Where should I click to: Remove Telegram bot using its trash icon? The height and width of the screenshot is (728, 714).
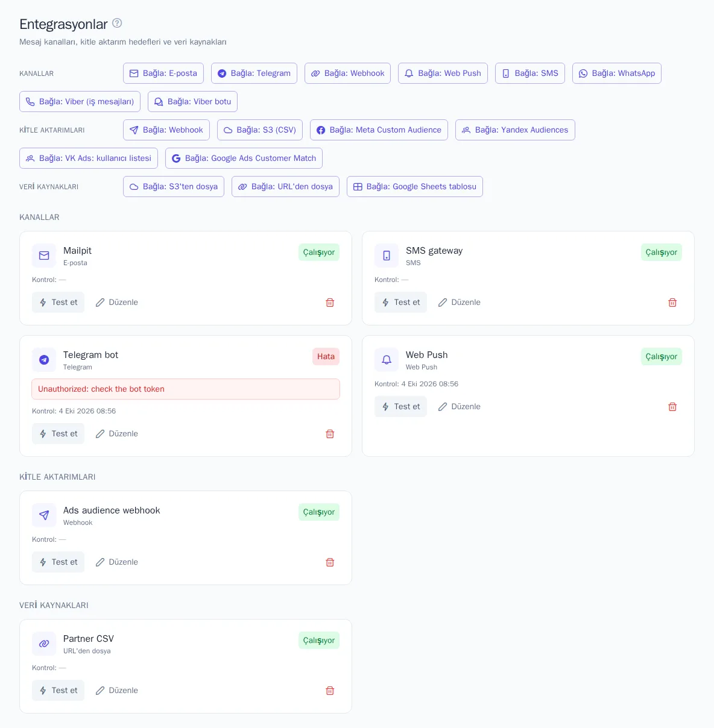330,434
